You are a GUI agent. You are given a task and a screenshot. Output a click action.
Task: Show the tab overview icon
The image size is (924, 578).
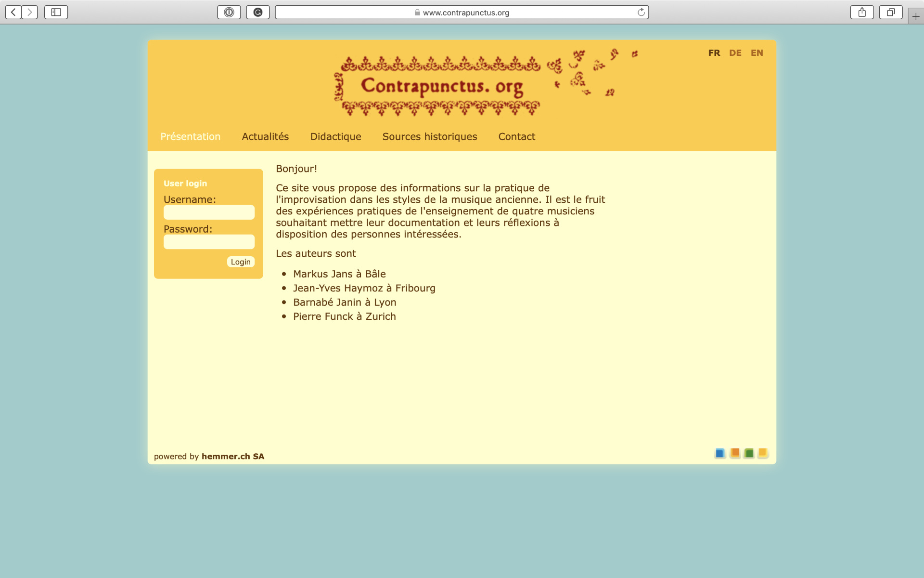[891, 13]
